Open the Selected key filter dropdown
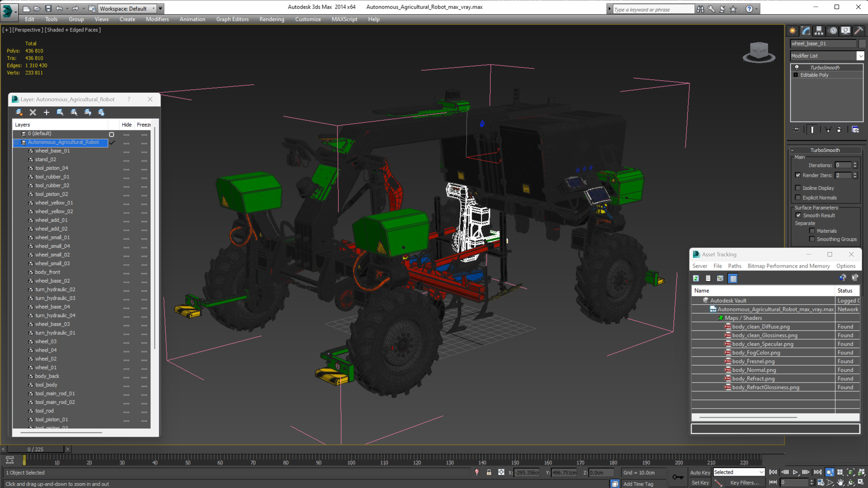868x488 pixels. [x=761, y=472]
